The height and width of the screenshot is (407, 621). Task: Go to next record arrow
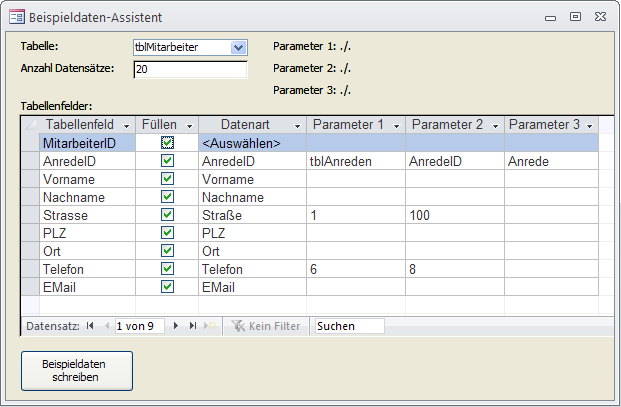coord(176,325)
